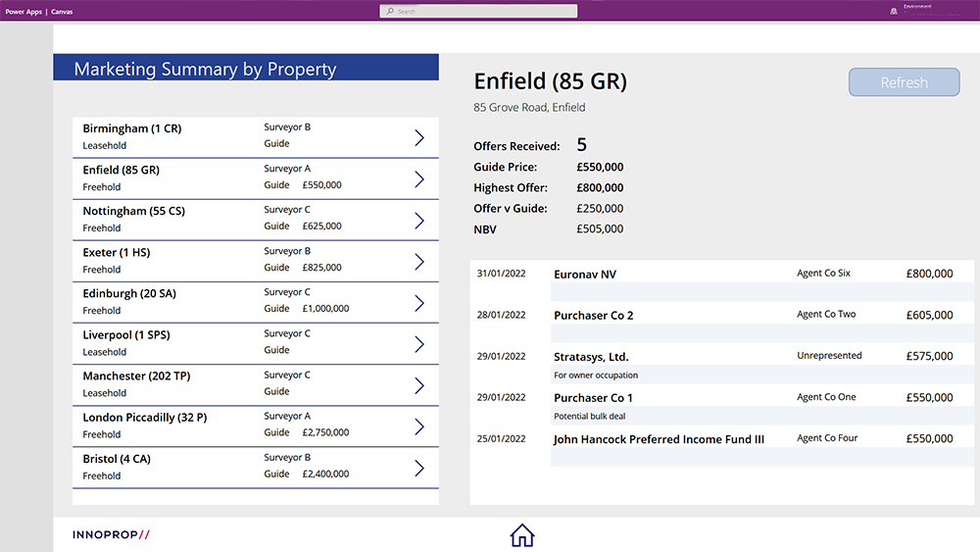Select the Liverpool (1 SPS) property name

click(x=126, y=334)
